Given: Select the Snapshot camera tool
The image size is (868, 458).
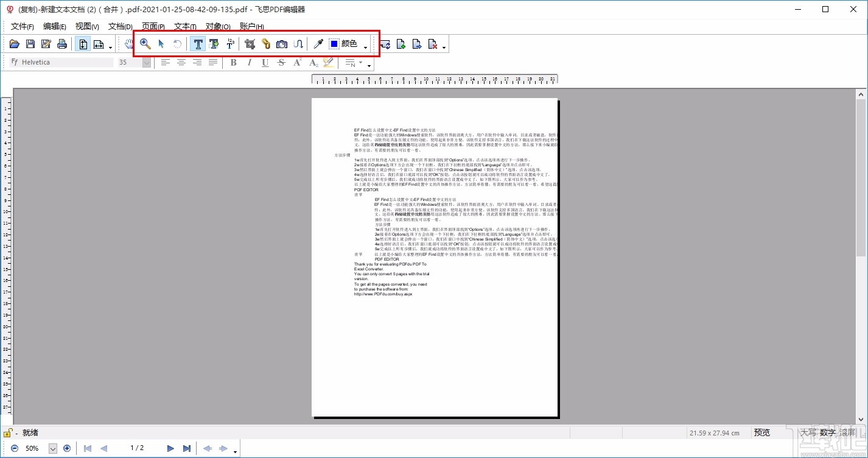Looking at the screenshot, I should pos(282,44).
